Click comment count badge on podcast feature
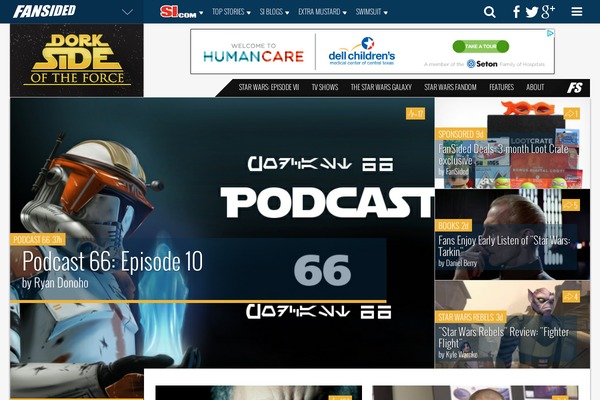Image resolution: width=600 pixels, height=400 pixels. [x=415, y=114]
